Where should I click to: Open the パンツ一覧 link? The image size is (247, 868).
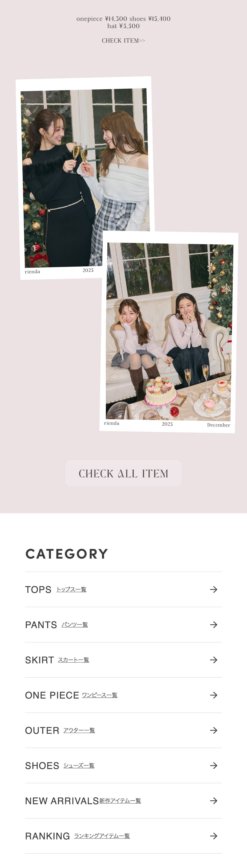point(75,625)
